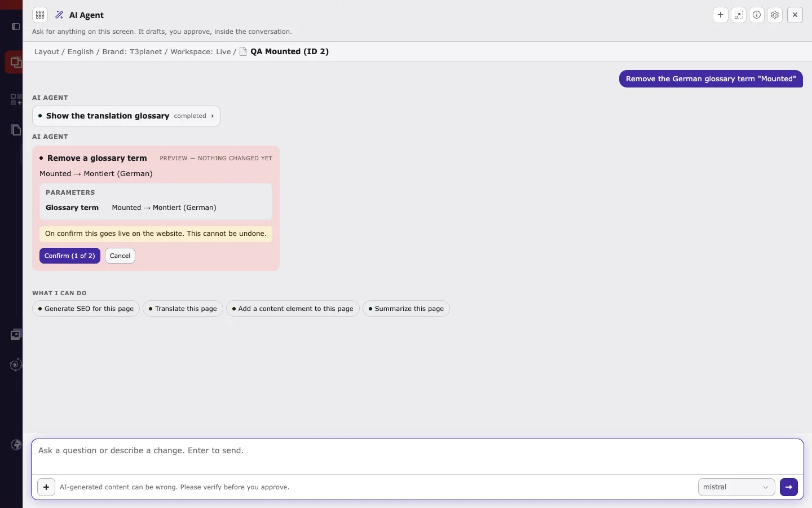The image size is (812, 508).
Task: Expand the completed glossary step arrow
Action: point(213,116)
